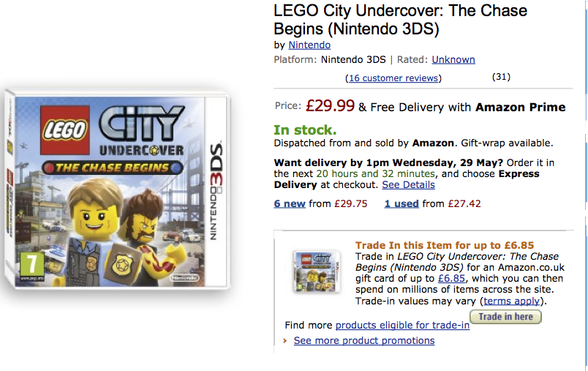Click the small trade-in game thumbnail
This screenshot has height=371, width=588.
(316, 271)
